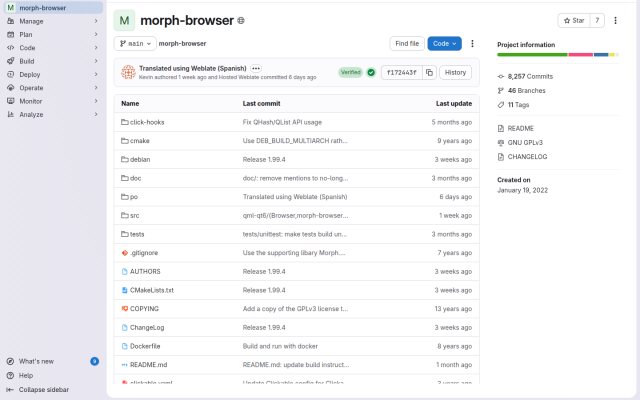The height and width of the screenshot is (400, 640).
Task: Open the Build sidebar menu
Action: [53, 61]
